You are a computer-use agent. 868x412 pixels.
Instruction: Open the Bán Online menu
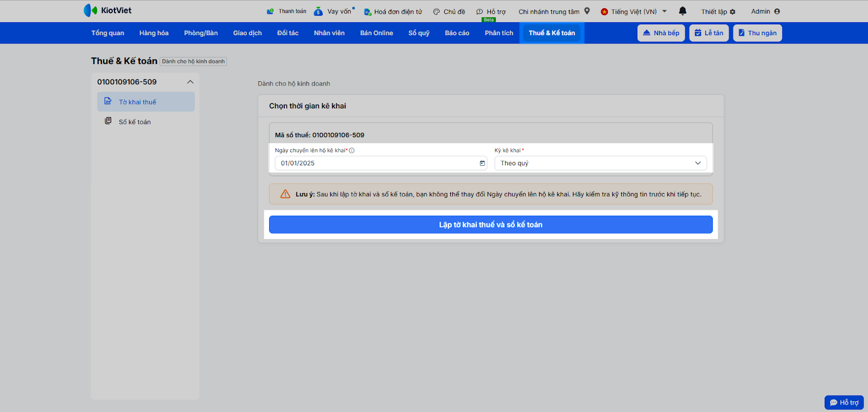376,33
